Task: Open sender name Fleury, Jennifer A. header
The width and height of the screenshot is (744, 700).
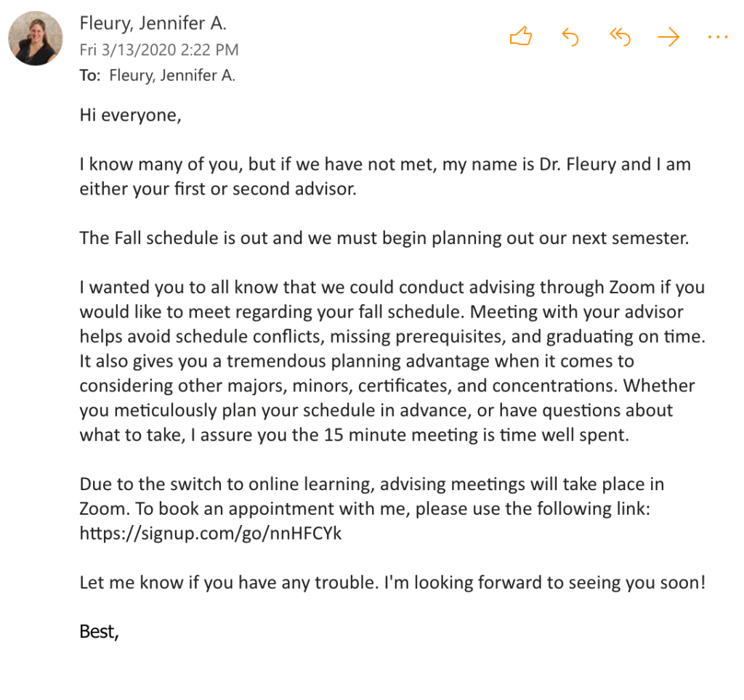Action: pyautogui.click(x=153, y=23)
